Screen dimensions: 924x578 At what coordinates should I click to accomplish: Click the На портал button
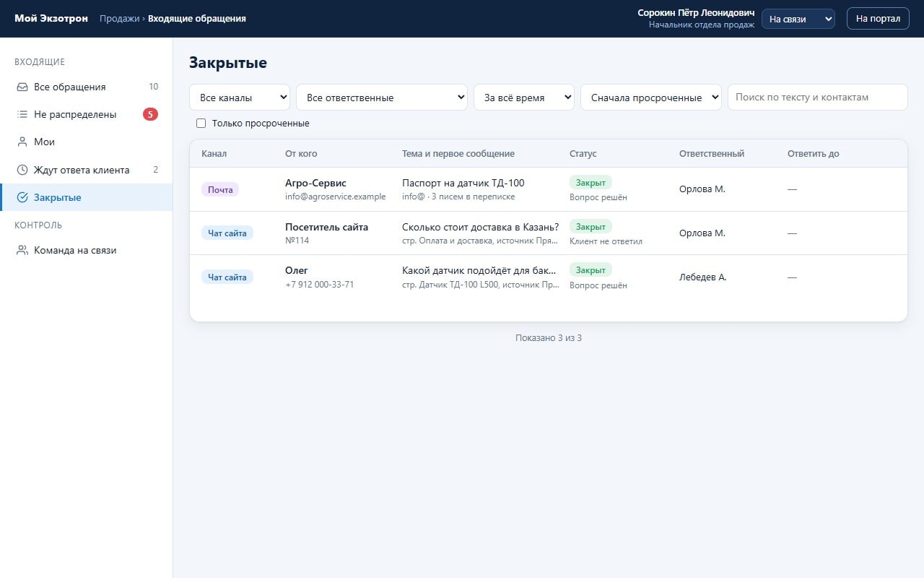(878, 19)
